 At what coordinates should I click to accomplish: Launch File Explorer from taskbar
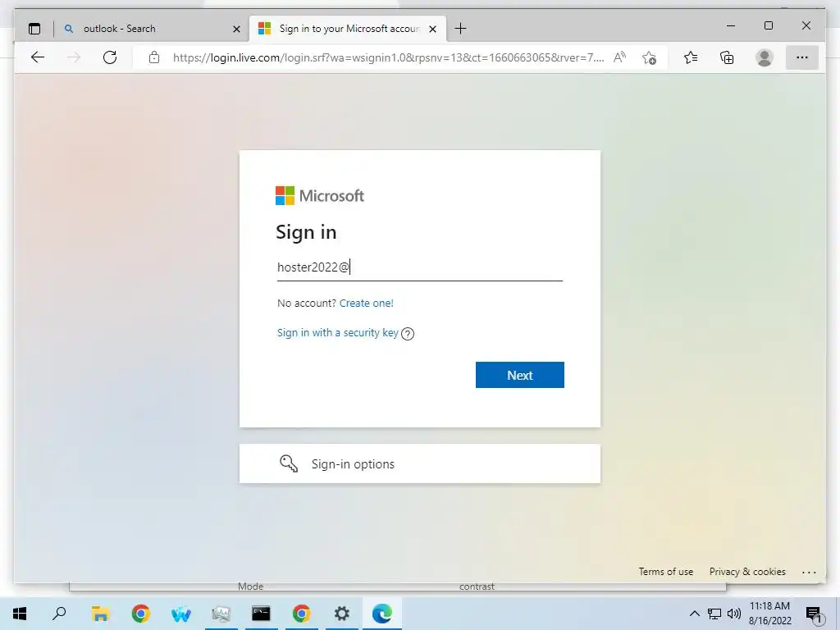pyautogui.click(x=100, y=614)
